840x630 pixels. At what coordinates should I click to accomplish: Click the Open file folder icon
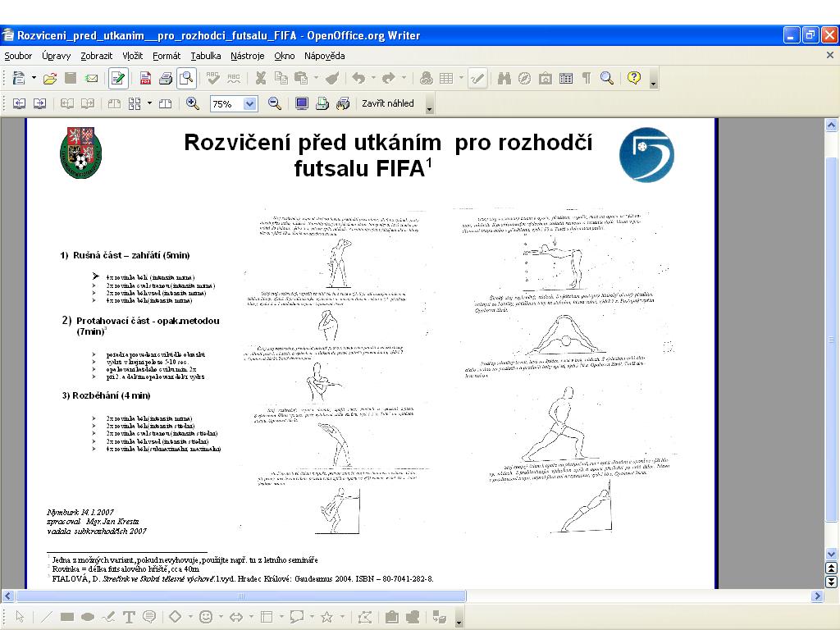[50, 79]
